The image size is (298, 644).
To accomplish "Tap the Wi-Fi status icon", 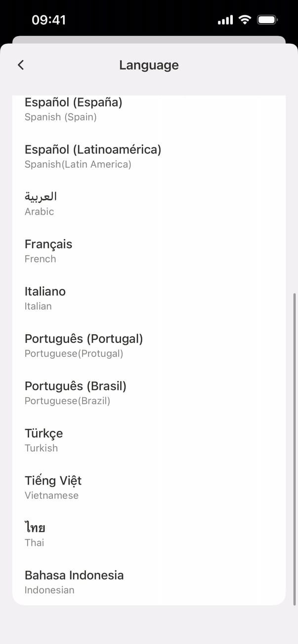I will coord(245,20).
